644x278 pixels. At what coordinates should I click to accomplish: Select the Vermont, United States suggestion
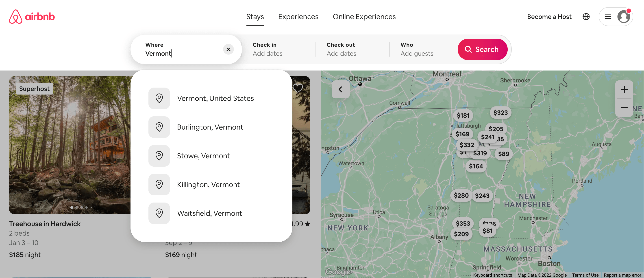[215, 98]
